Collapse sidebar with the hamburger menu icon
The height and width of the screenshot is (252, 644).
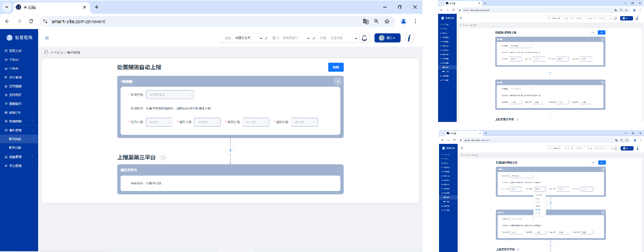[x=47, y=38]
